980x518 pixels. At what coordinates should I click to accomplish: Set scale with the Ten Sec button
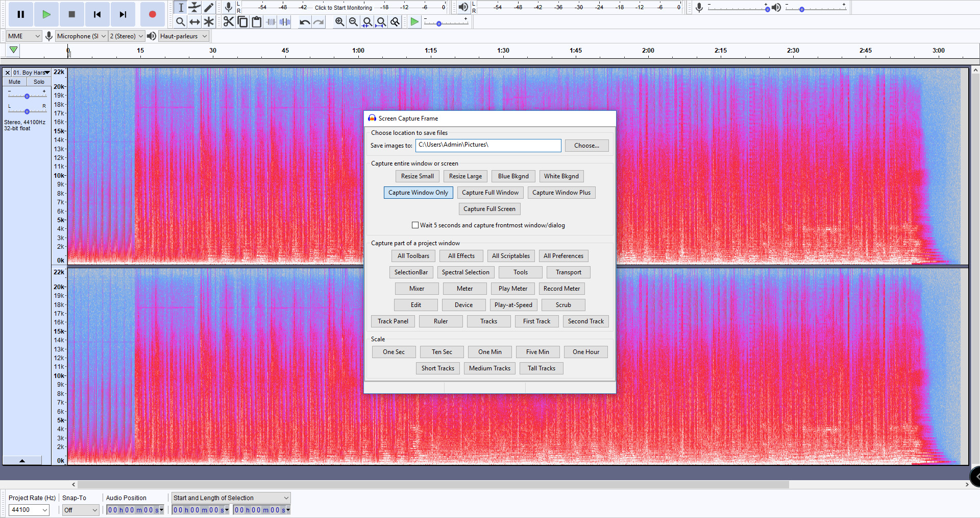[x=442, y=352]
